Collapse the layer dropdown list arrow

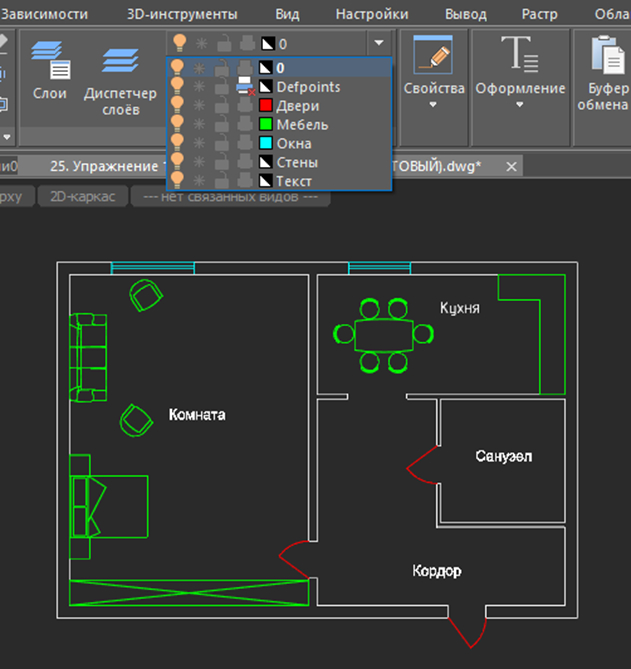pyautogui.click(x=378, y=44)
